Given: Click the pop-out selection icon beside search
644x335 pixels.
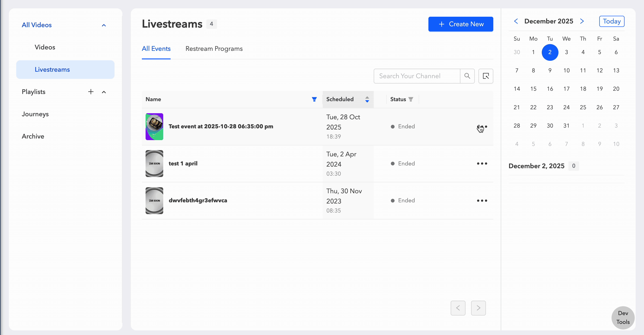Looking at the screenshot, I should click(485, 76).
